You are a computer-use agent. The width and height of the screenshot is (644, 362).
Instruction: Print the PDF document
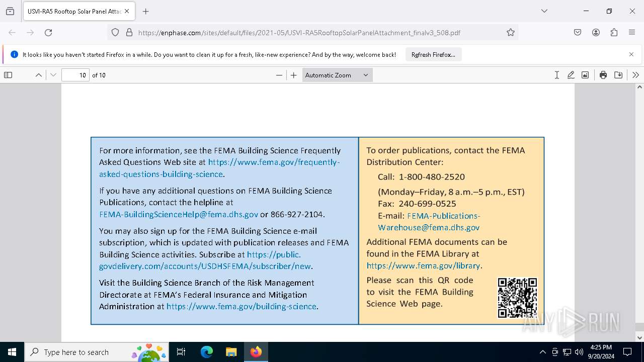coord(603,75)
